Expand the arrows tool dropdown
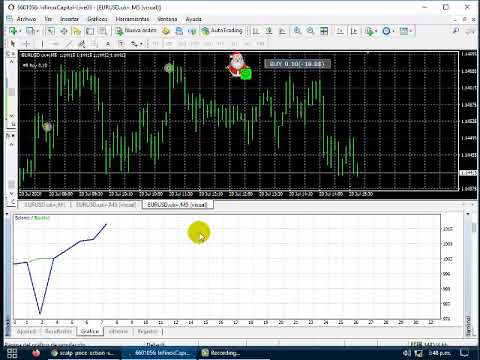The width and height of the screenshot is (480, 360). pyautogui.click(x=141, y=44)
